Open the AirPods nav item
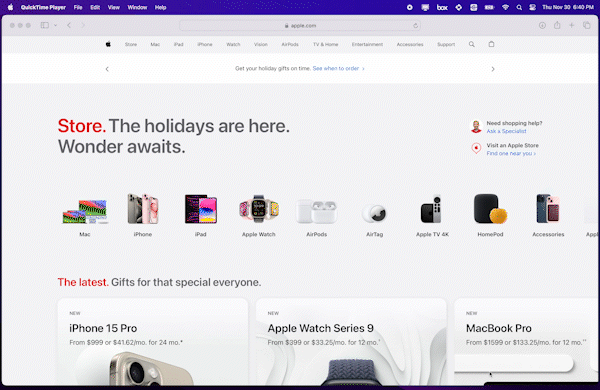Viewport: 600px width, 390px height. tap(290, 44)
